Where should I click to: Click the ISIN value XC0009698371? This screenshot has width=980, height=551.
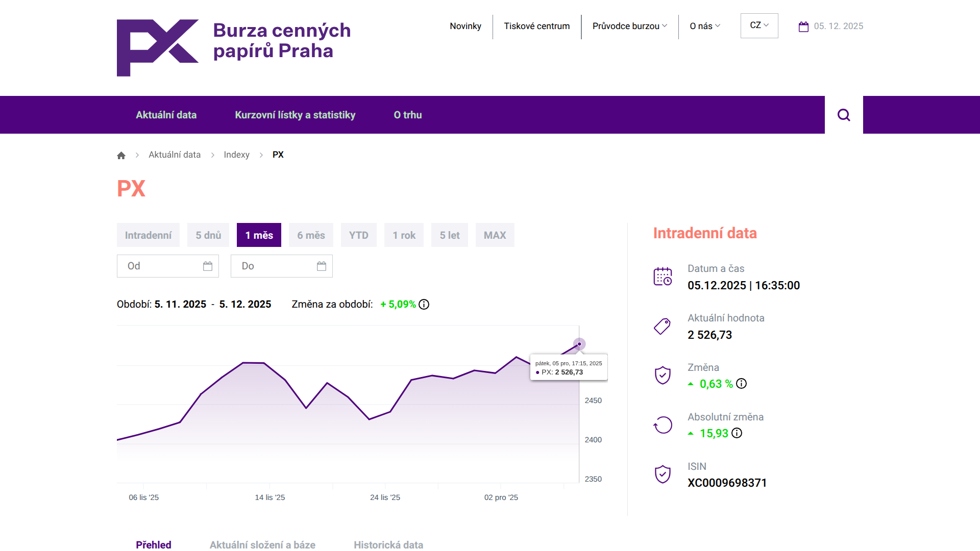(727, 483)
